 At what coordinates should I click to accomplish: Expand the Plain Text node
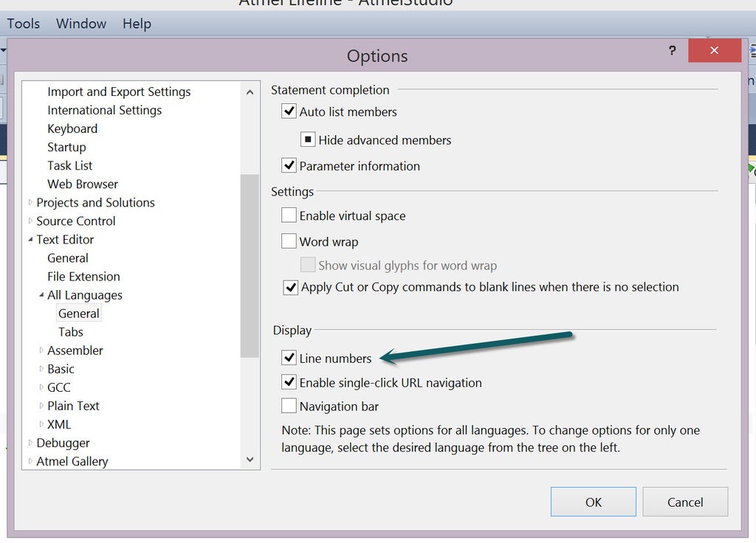coord(41,406)
